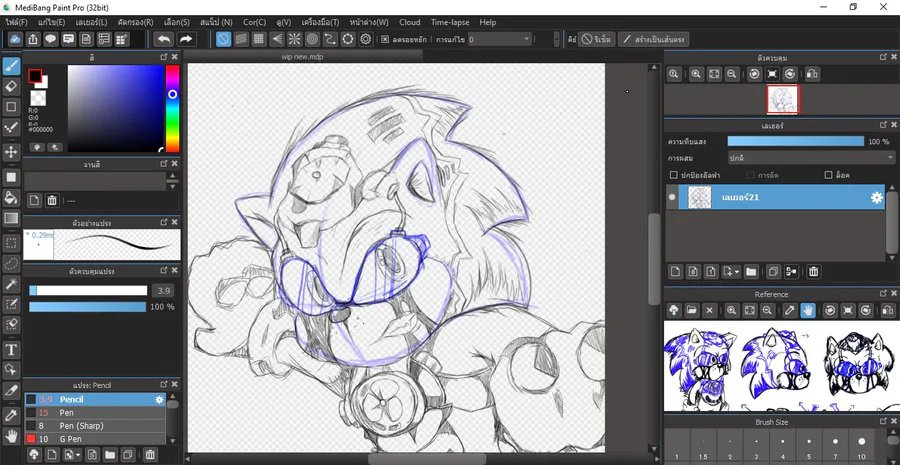Viewport: 900px width, 465px height.
Task: Select the rectangular Select tool
Action: click(x=11, y=243)
